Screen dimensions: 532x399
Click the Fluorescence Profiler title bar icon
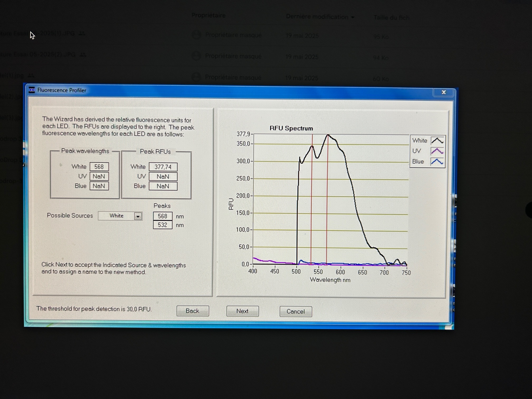32,90
